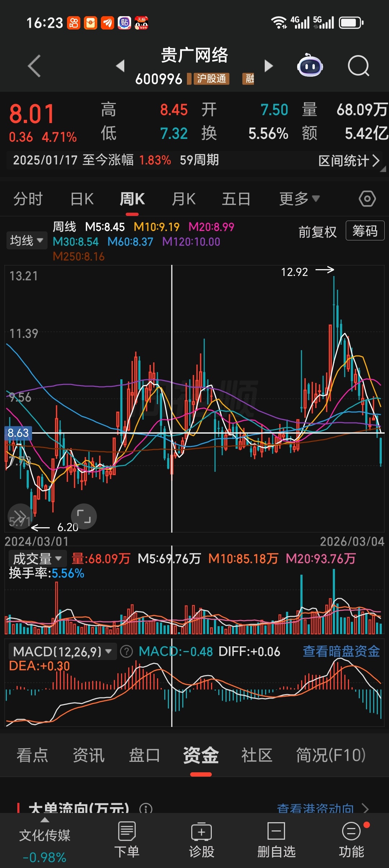Tap the M20:93.76万 volume average
This screenshot has height=868, width=389.
[321, 559]
